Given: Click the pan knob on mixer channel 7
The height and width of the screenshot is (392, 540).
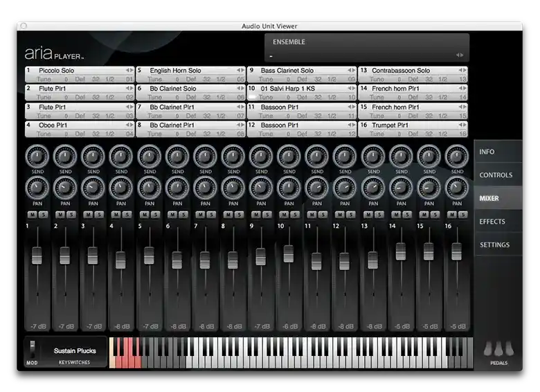Looking at the screenshot, I should pos(205,188).
